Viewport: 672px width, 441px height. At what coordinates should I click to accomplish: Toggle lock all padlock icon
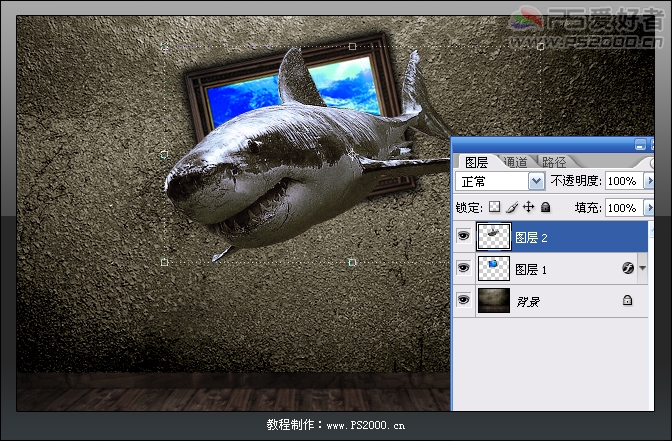545,207
